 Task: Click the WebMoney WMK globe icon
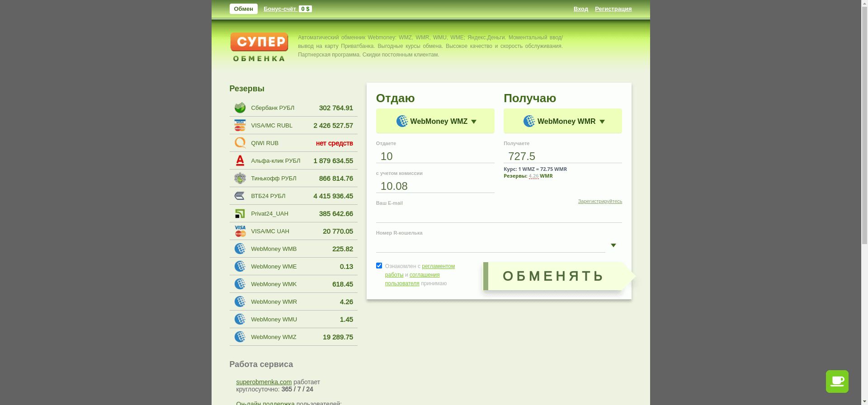240,284
